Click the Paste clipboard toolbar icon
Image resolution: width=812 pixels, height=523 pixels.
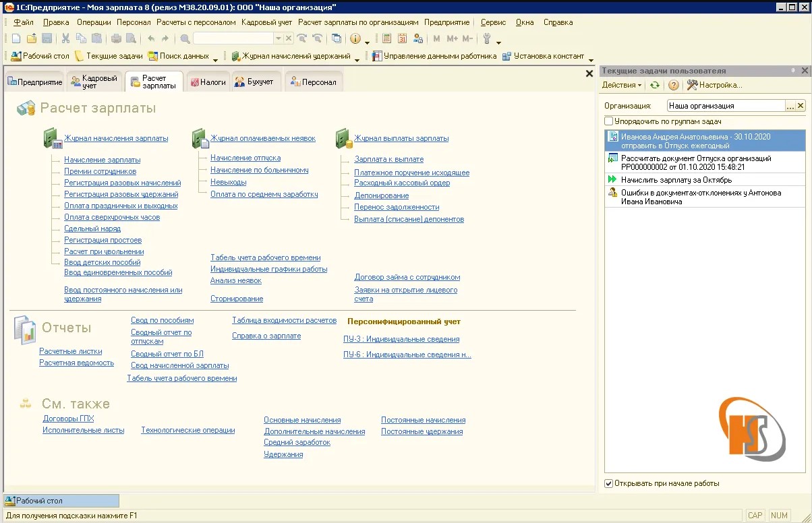tap(96, 38)
